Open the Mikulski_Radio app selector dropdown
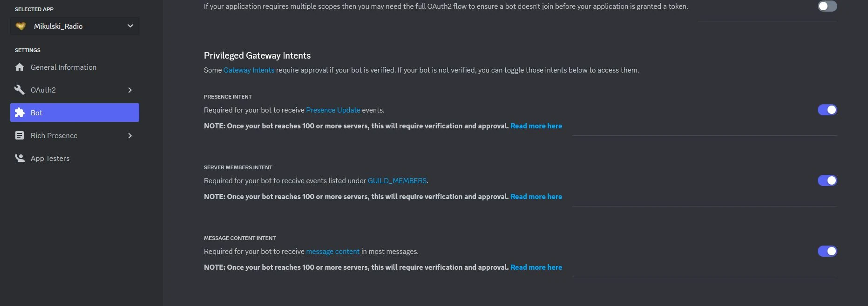This screenshot has width=868, height=306. click(x=130, y=26)
